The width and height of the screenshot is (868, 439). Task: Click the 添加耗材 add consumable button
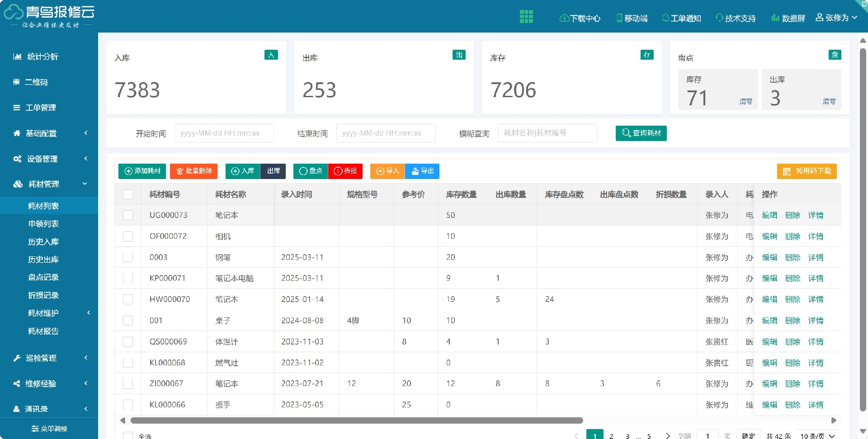coord(142,171)
